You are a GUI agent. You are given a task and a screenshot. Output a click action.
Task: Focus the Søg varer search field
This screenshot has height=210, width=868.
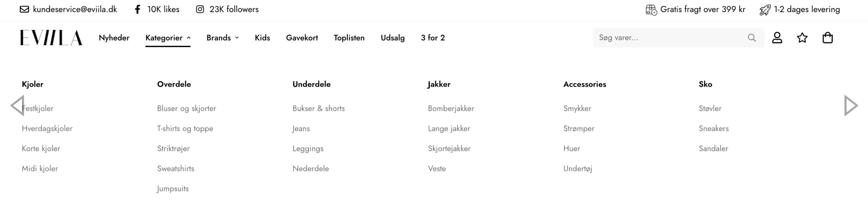pyautogui.click(x=670, y=37)
